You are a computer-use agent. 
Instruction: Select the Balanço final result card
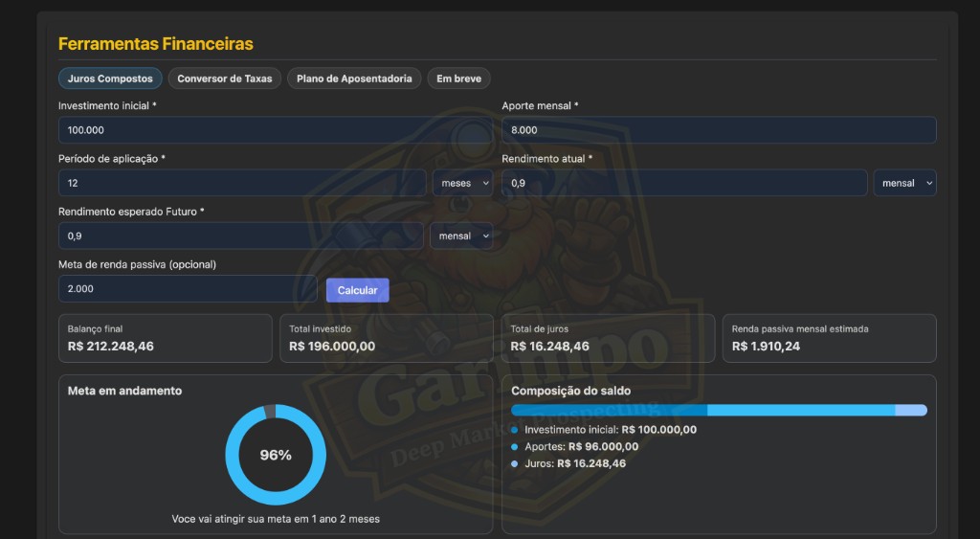click(x=165, y=338)
